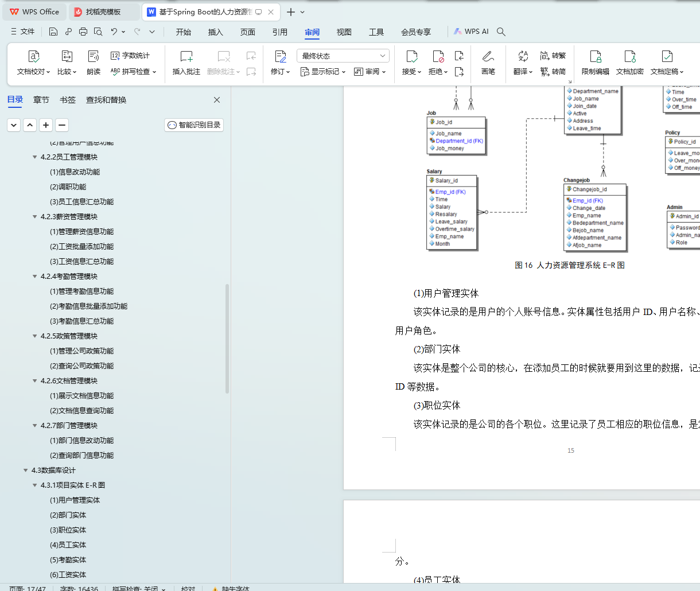This screenshot has width=700, height=591.
Task: Open the 文件 menu
Action: coord(23,32)
